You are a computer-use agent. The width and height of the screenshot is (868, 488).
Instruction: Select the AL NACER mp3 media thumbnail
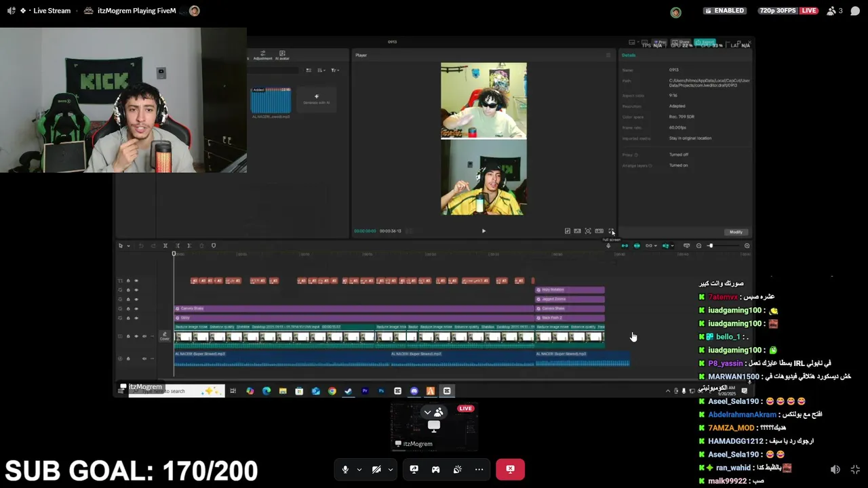coord(271,101)
